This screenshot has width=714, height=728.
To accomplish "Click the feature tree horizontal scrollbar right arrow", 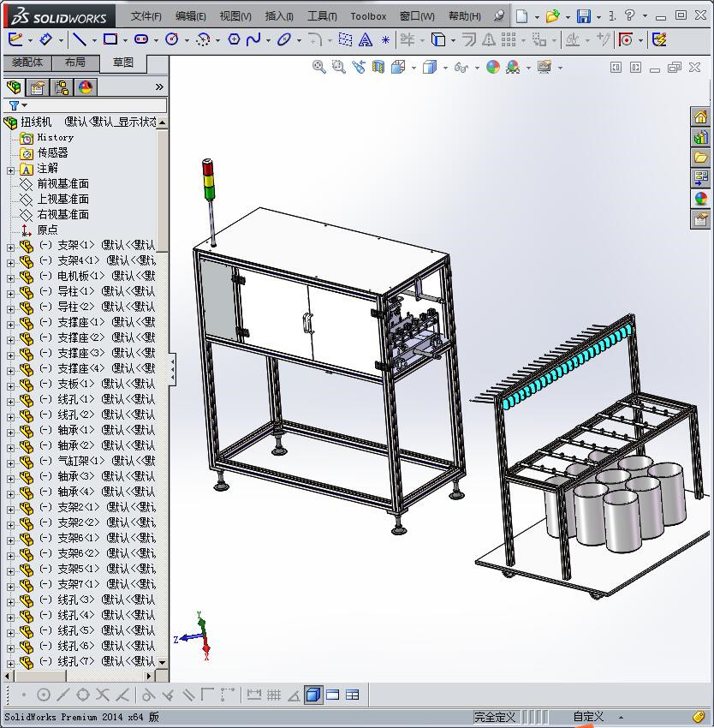I will click(149, 676).
